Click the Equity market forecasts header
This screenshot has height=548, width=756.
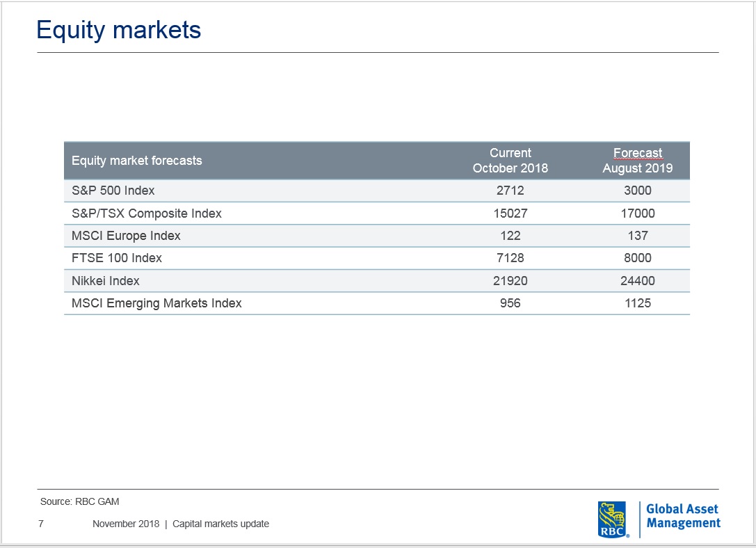[136, 161]
